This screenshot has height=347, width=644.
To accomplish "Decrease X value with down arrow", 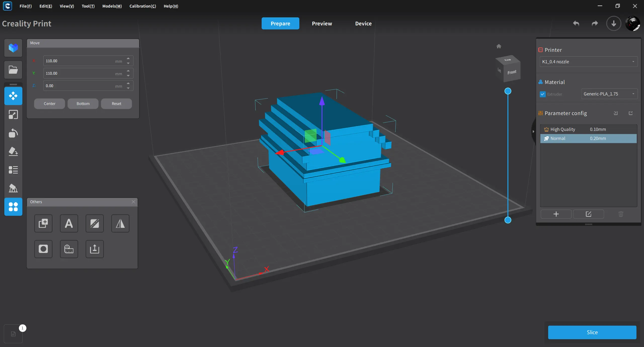I will click(x=128, y=63).
